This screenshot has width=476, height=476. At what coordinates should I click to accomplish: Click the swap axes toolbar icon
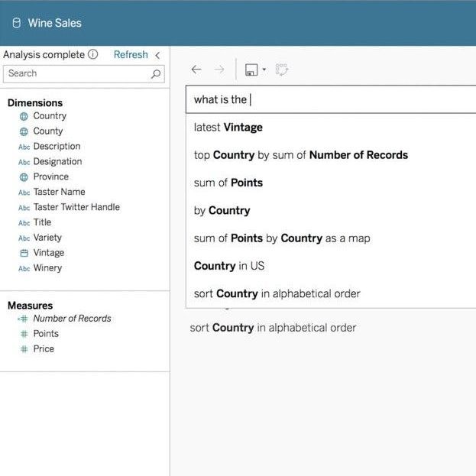coord(282,70)
